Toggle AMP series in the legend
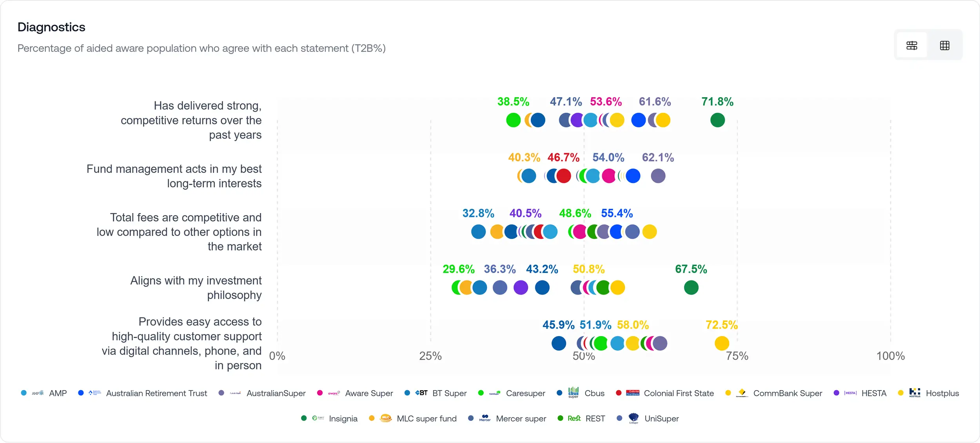 click(x=58, y=393)
